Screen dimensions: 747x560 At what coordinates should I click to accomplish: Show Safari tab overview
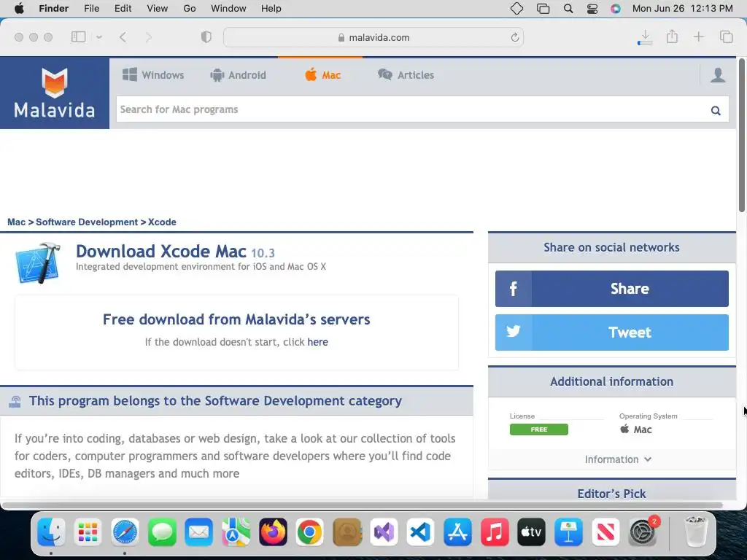coord(726,36)
